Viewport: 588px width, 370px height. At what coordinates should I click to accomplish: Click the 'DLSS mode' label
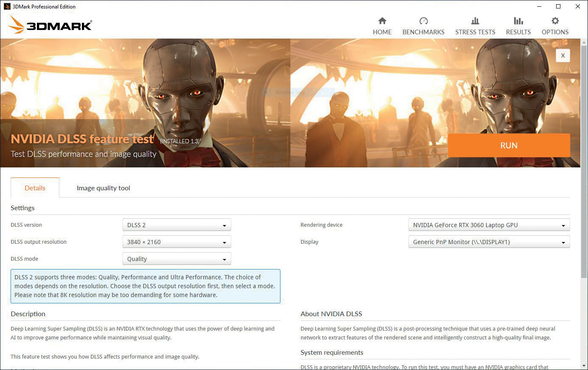24,259
